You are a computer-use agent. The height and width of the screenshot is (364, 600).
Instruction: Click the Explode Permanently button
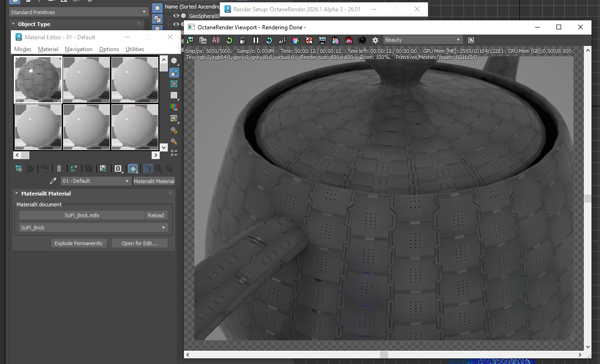pos(78,243)
